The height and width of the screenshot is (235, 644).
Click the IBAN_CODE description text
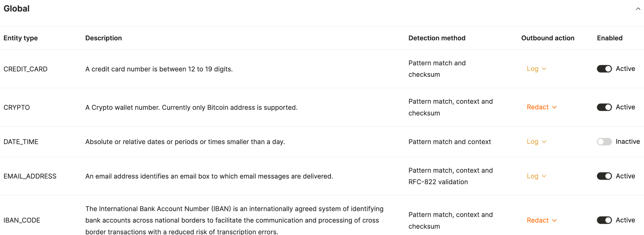[234, 220]
